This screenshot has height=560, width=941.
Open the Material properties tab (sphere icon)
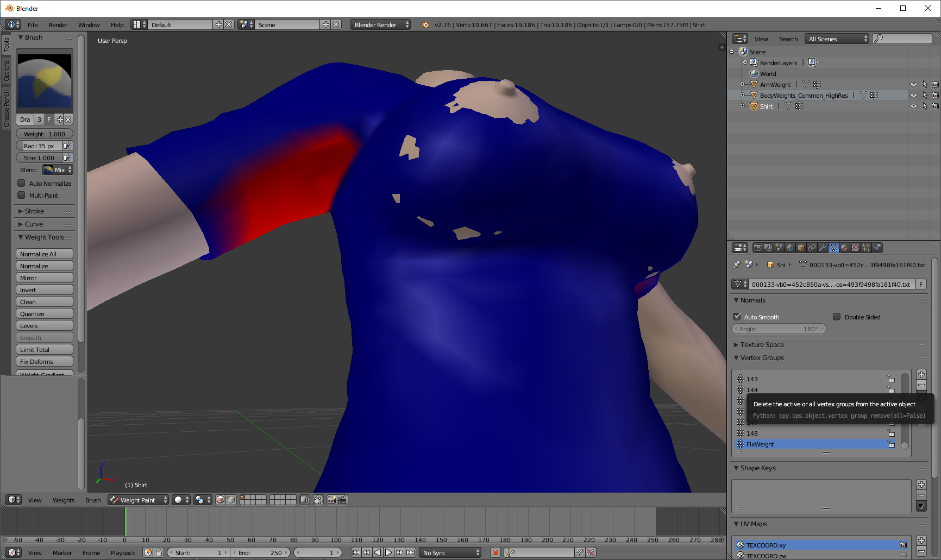click(844, 248)
